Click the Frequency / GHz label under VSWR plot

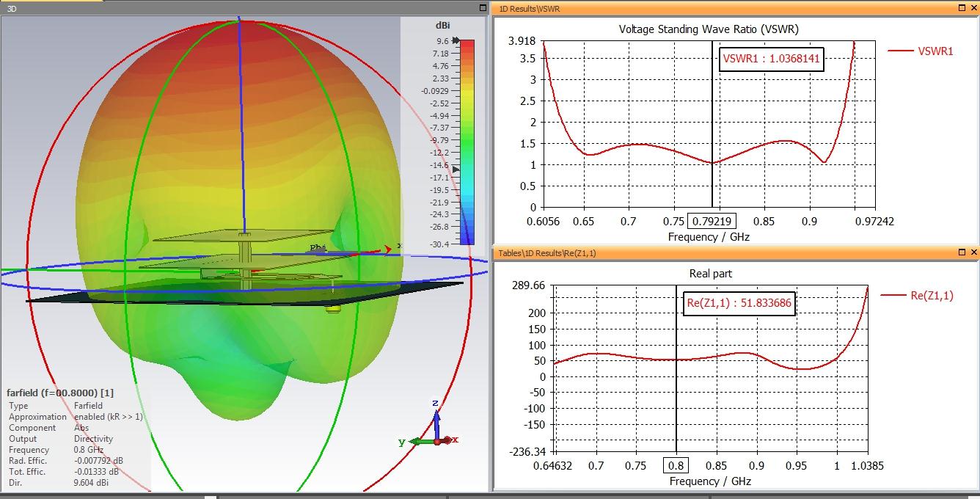click(x=709, y=236)
